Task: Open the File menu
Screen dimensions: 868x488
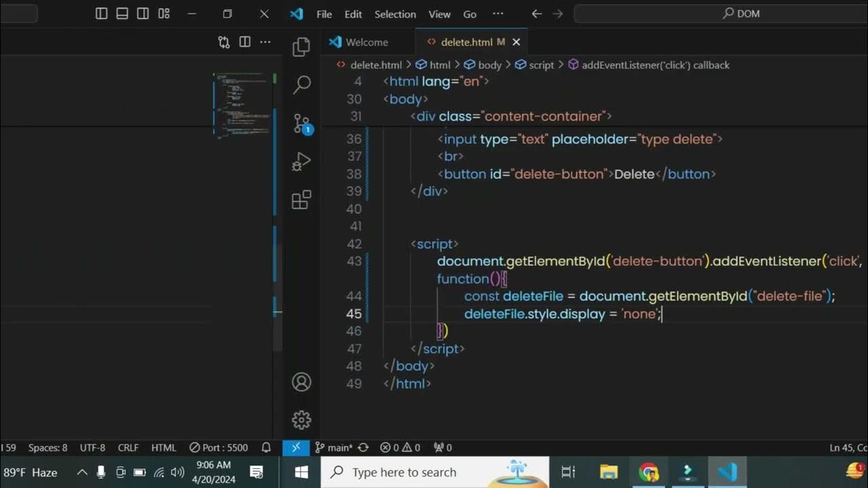Action: coord(324,14)
